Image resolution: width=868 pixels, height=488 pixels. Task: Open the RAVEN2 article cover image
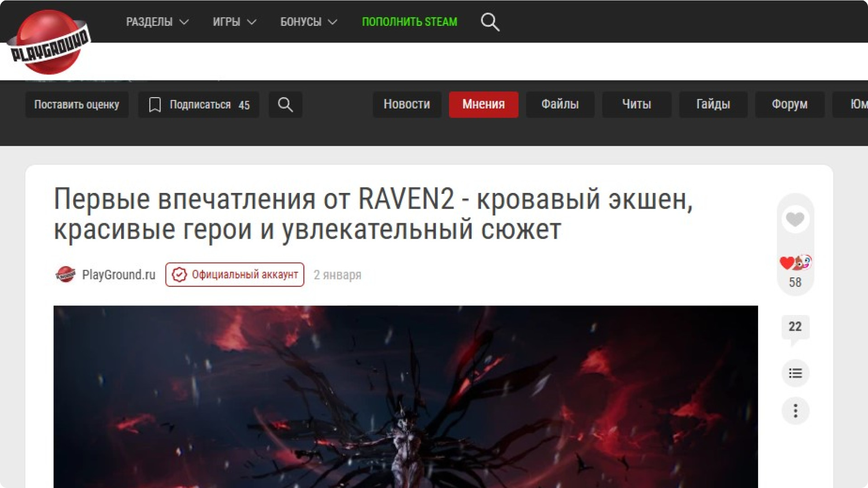(x=406, y=397)
